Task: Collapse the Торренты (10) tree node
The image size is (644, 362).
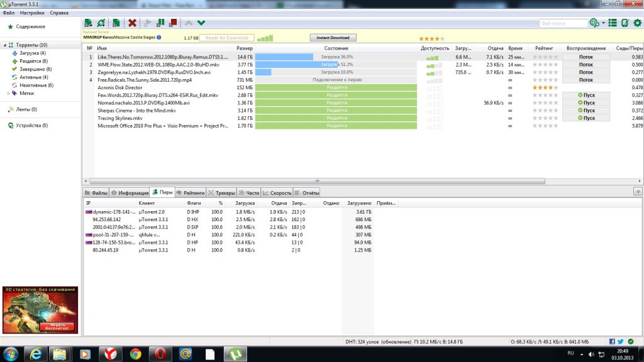Action: 5,45
